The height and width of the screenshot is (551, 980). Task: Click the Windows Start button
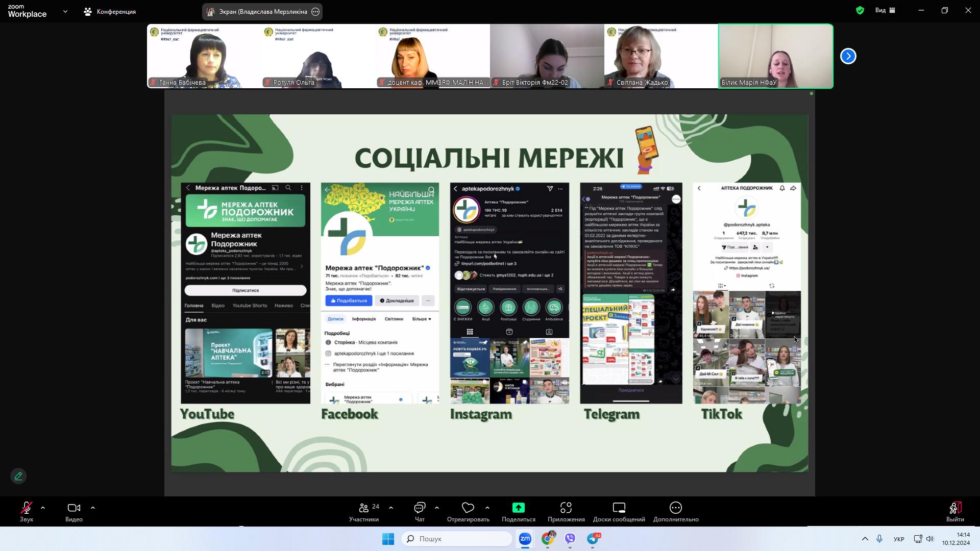click(x=388, y=539)
